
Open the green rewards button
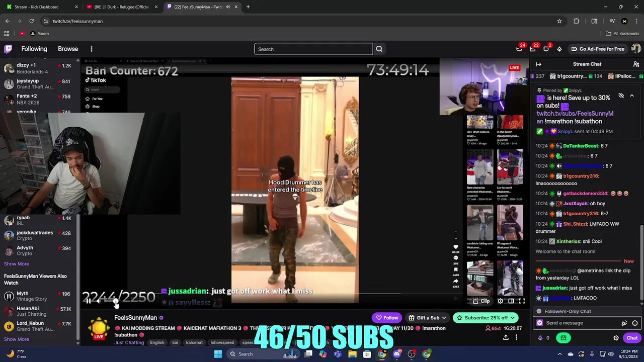coord(563,338)
